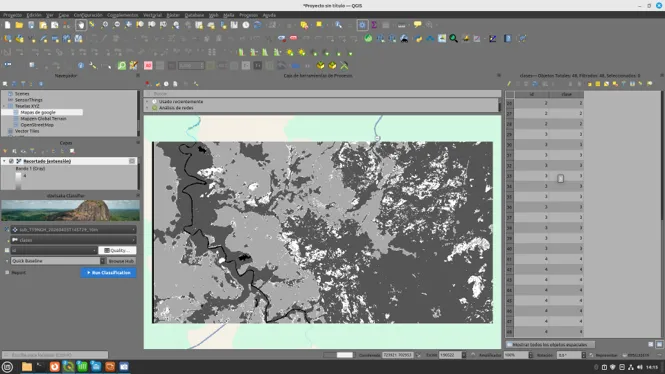Screen dimensions: 665x374
Task: Click the Filter Browser icon in Navegador panel
Action: [x=23, y=84]
